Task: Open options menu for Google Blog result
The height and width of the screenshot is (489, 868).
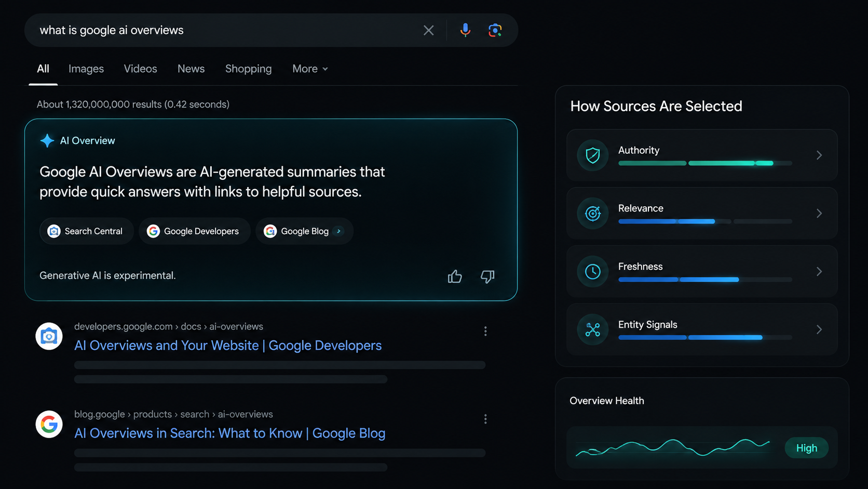Action: 485,419
